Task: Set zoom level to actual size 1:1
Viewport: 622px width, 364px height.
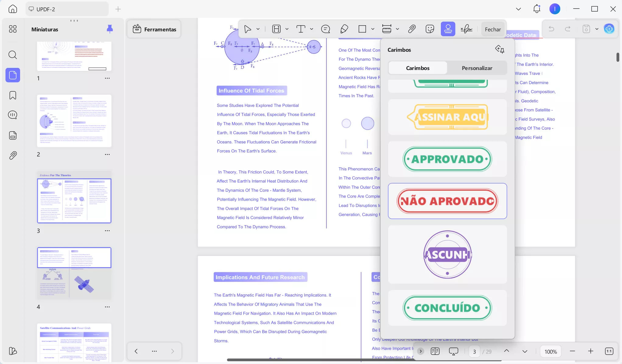Action: click(x=609, y=351)
